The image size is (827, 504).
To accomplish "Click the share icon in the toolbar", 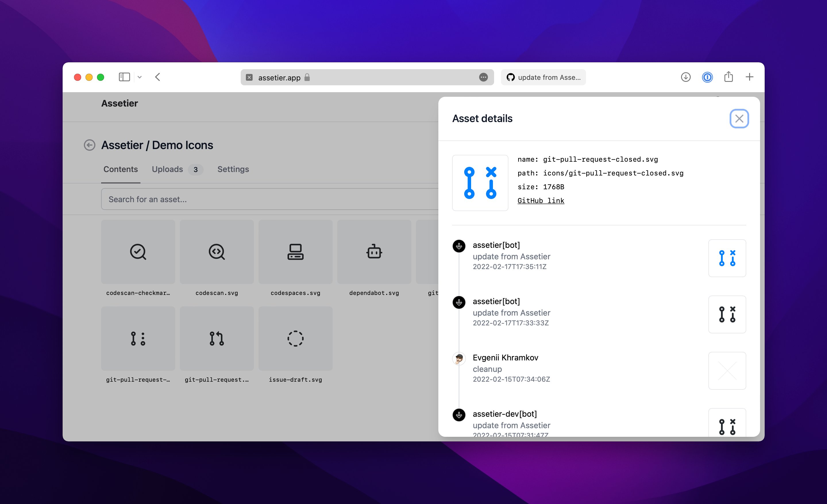I will click(728, 77).
